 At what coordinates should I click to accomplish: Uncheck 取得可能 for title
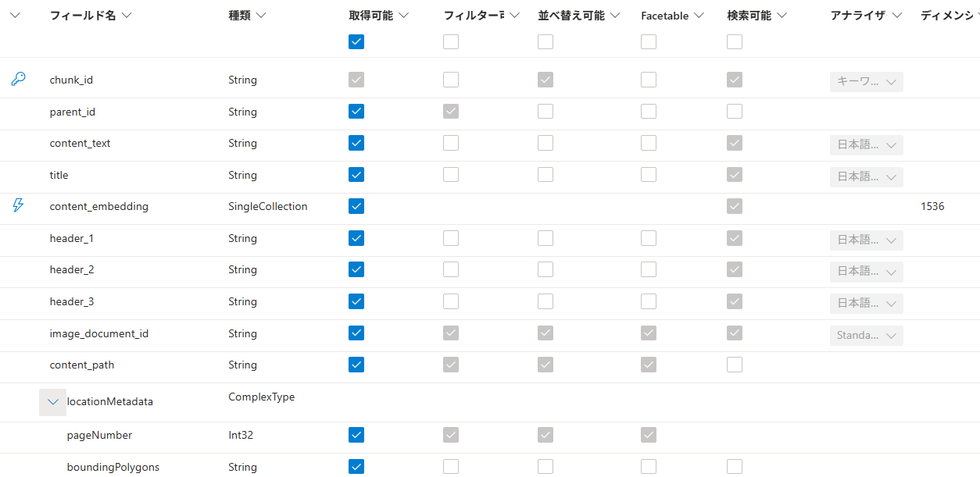(x=356, y=174)
